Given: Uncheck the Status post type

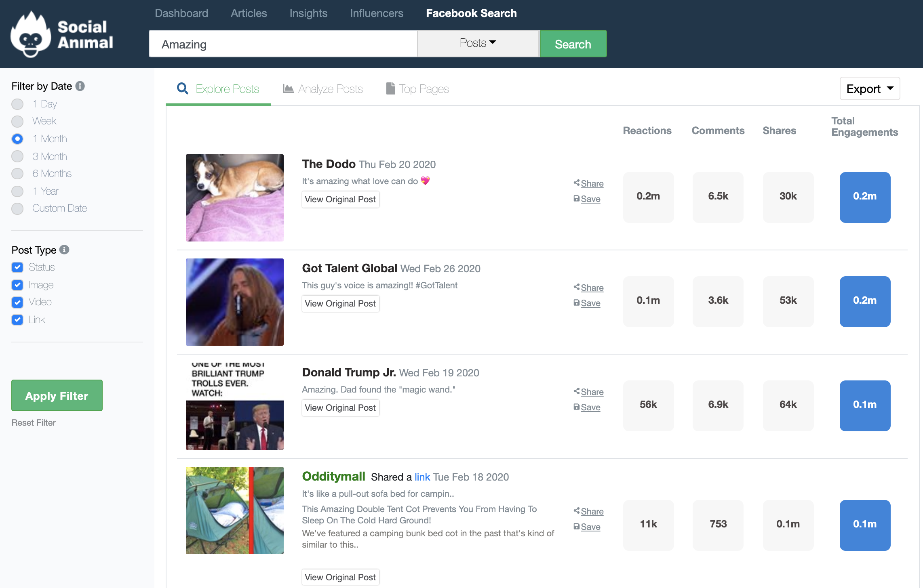Looking at the screenshot, I should click(17, 267).
